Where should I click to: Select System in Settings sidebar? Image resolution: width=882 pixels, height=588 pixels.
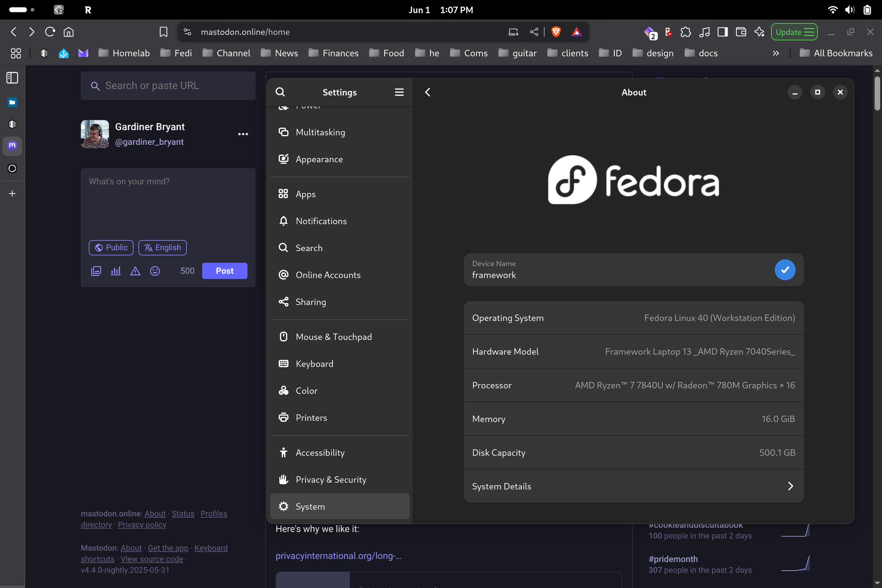pos(340,507)
